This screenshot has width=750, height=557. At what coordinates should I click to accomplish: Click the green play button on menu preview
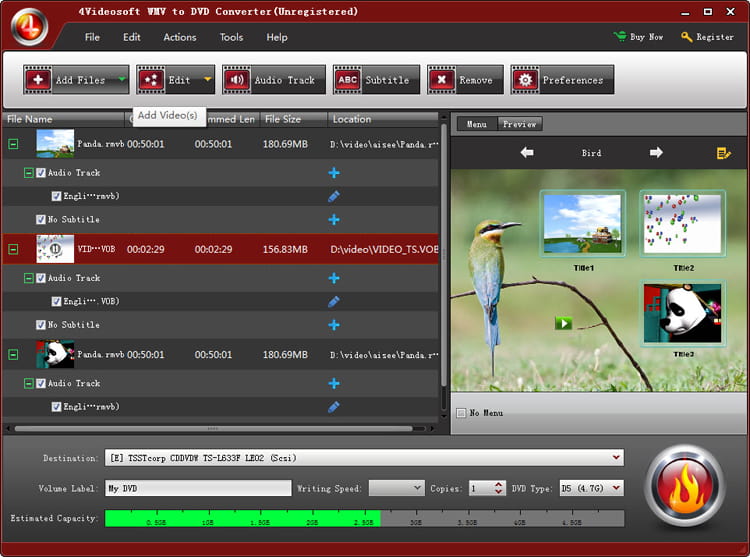pyautogui.click(x=563, y=323)
